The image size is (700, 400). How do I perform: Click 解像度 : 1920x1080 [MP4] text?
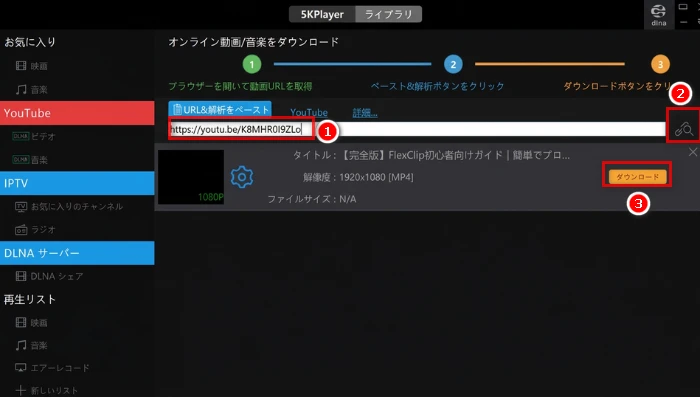point(358,177)
